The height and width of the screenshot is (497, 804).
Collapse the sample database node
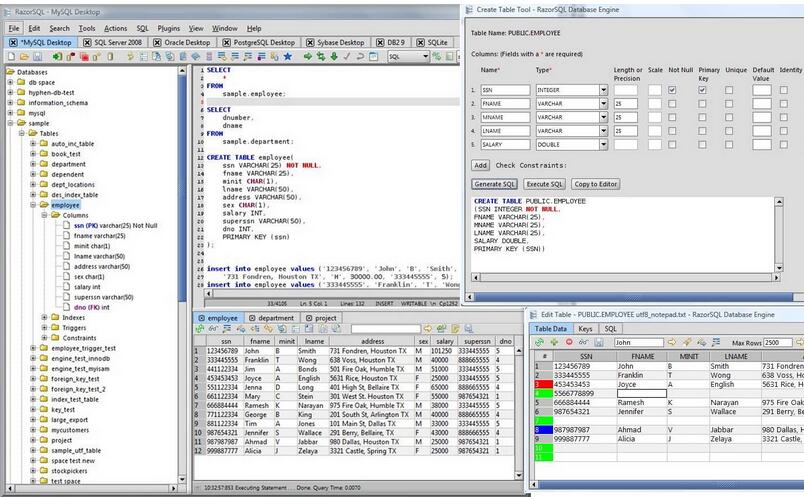pos(10,123)
